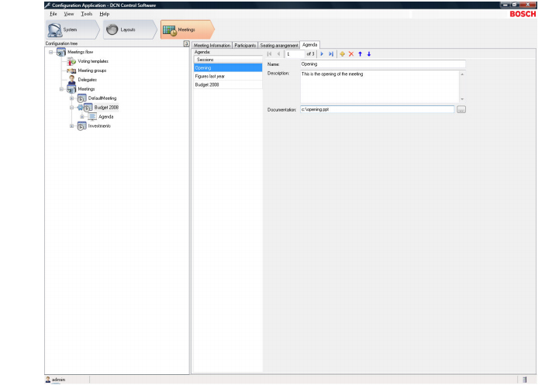Move agenda item down

(x=369, y=54)
